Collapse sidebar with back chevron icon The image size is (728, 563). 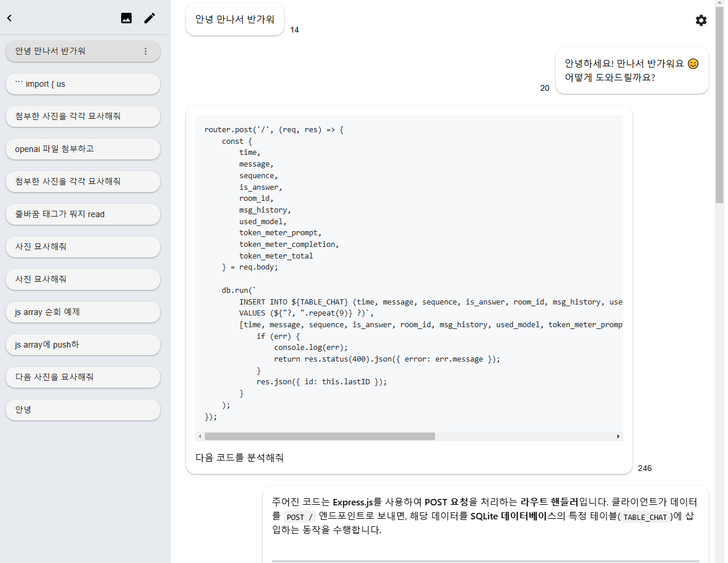click(9, 18)
